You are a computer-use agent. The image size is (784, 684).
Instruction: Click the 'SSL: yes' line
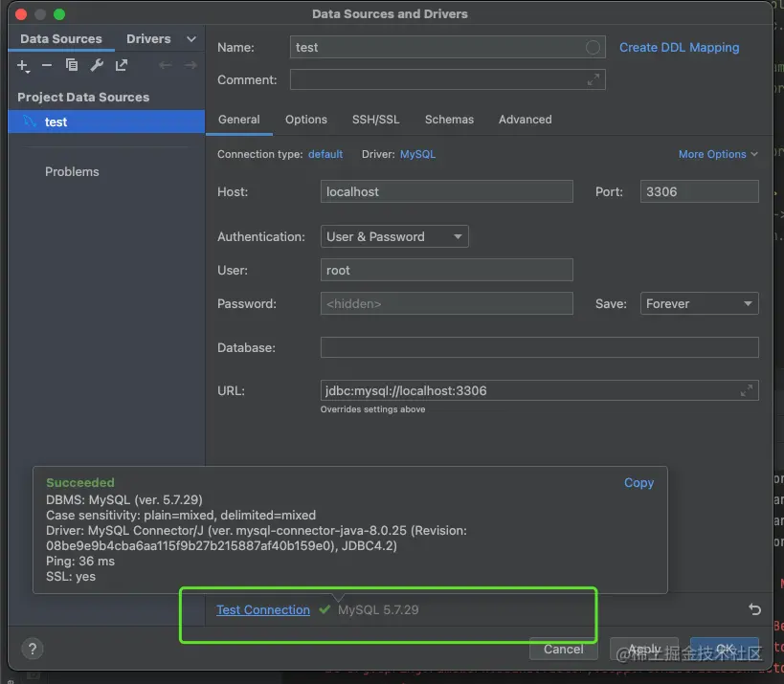pyautogui.click(x=71, y=576)
